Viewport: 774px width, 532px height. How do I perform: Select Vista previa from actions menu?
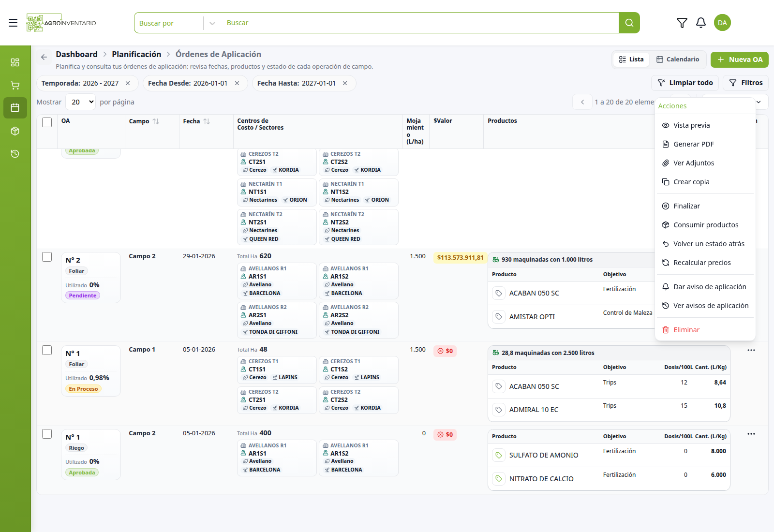pos(705,125)
